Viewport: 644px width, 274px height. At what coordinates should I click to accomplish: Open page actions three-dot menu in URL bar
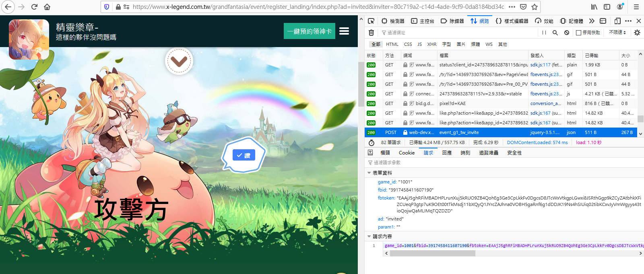(x=512, y=7)
